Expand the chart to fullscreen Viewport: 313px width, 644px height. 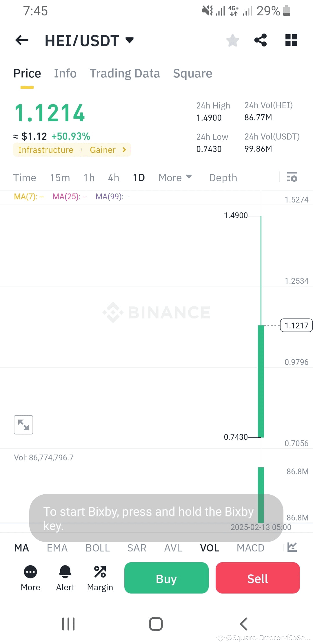(23, 424)
